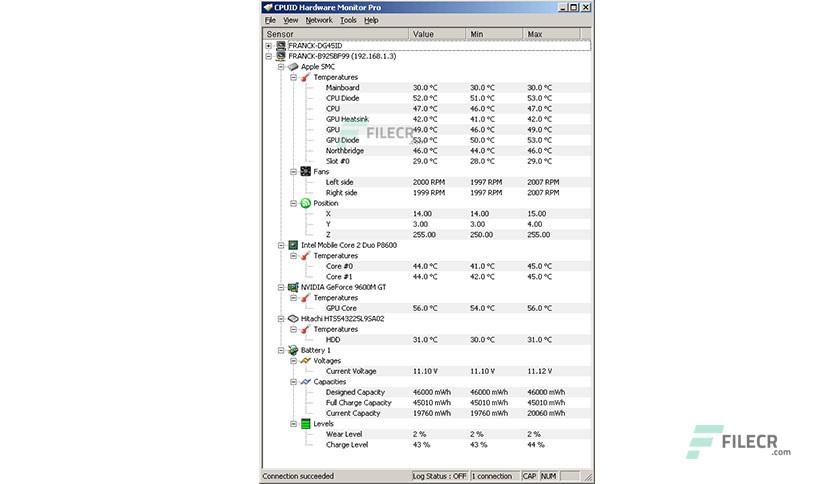Collapse the Battery 1 node
This screenshot has width=836, height=484.
281,350
